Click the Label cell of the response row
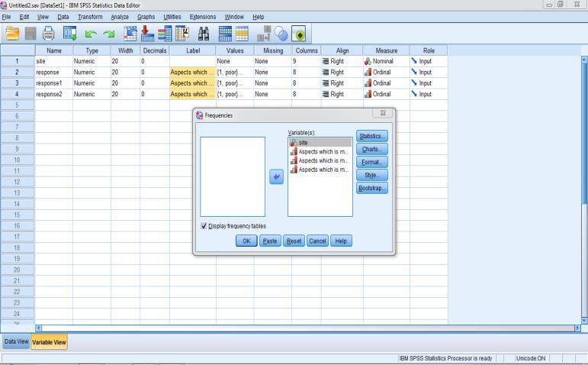 [x=193, y=72]
